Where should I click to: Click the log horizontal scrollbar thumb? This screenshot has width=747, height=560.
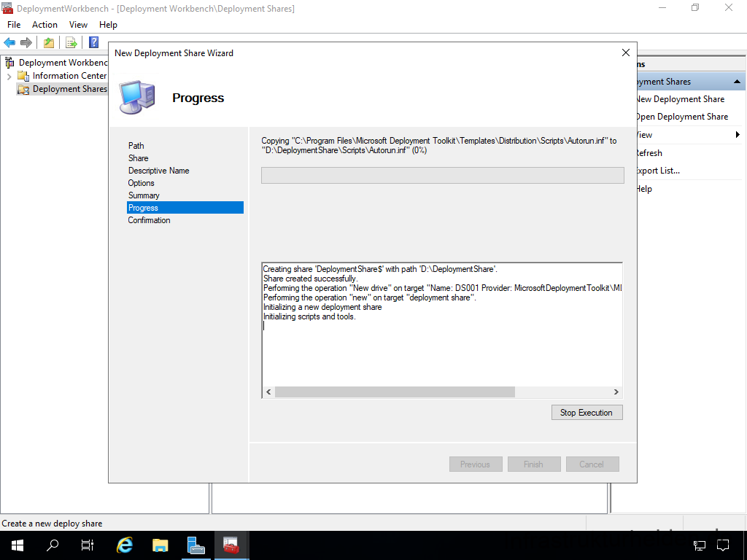click(x=395, y=392)
